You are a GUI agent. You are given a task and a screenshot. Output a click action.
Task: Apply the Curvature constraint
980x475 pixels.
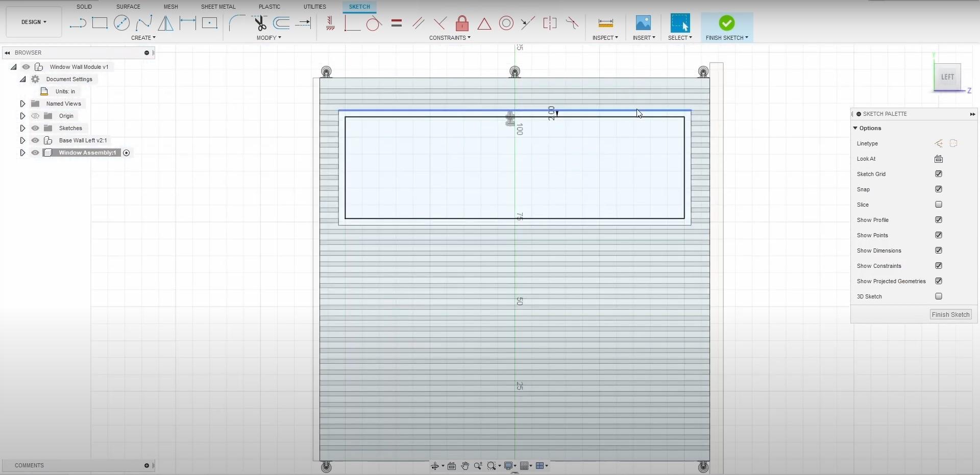[572, 23]
